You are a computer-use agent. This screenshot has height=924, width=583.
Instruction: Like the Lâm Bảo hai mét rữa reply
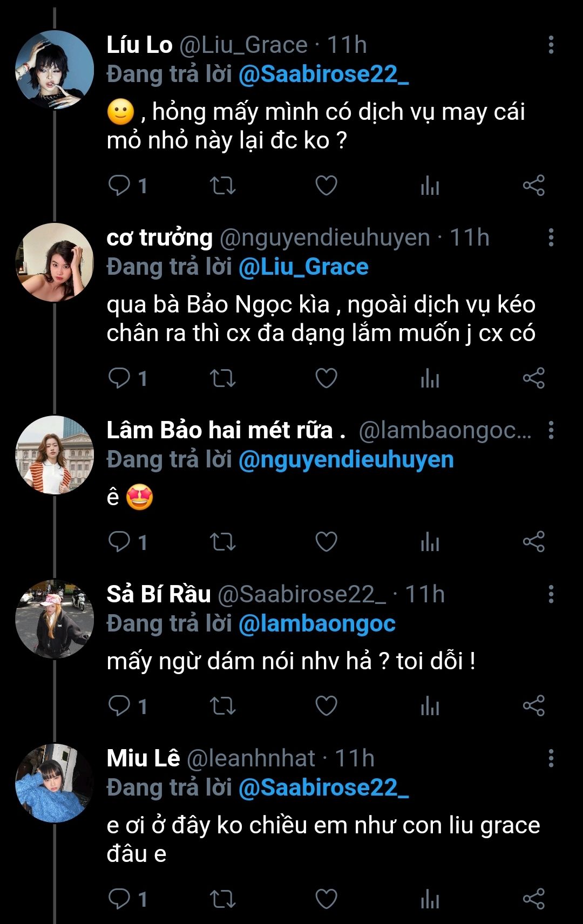[326, 542]
